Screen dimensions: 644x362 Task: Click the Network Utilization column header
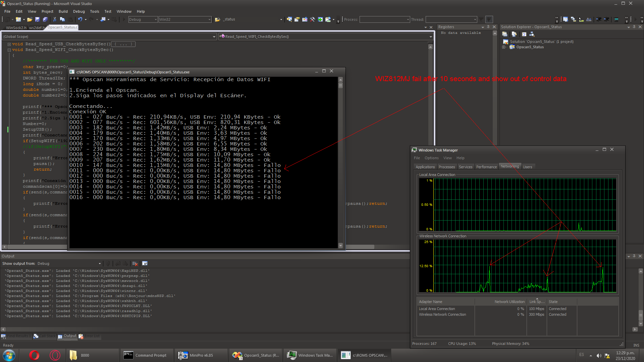coord(501,302)
